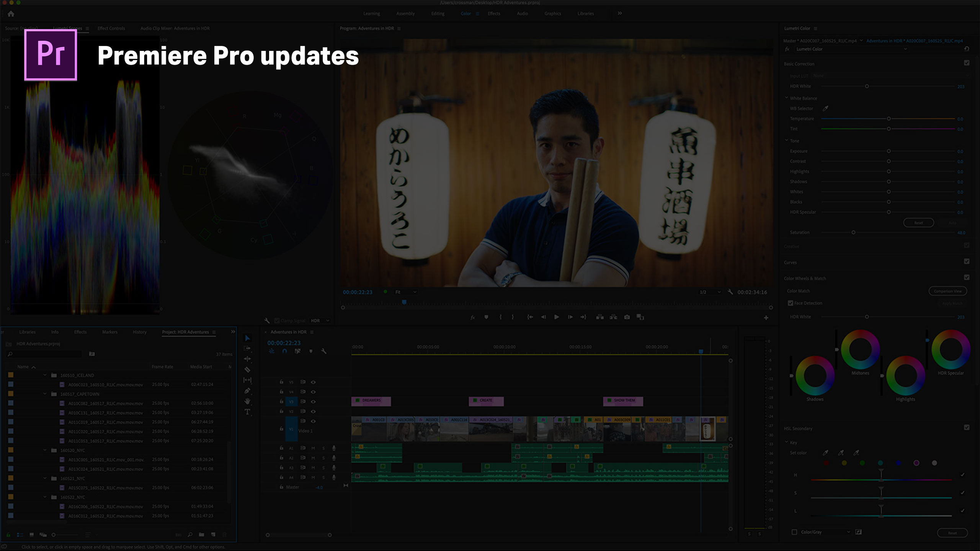Select the Hand tool
This screenshot has width=980, height=551.
point(248,400)
